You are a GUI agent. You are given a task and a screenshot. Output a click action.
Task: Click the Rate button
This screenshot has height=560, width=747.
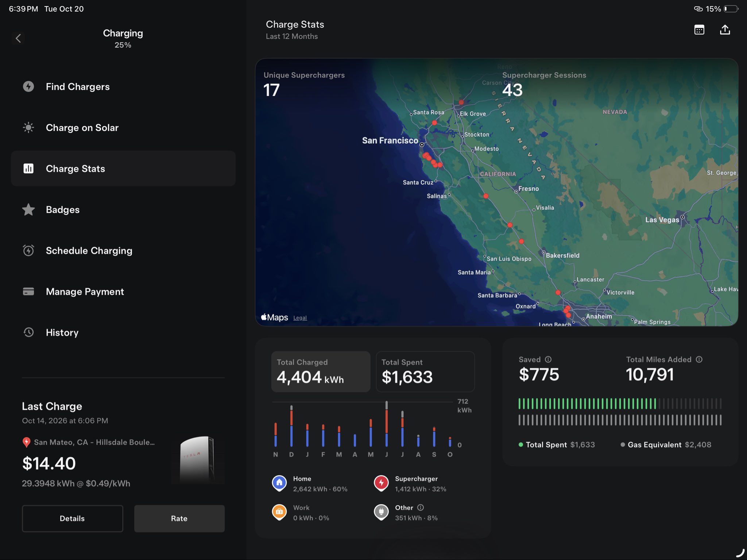pyautogui.click(x=179, y=518)
